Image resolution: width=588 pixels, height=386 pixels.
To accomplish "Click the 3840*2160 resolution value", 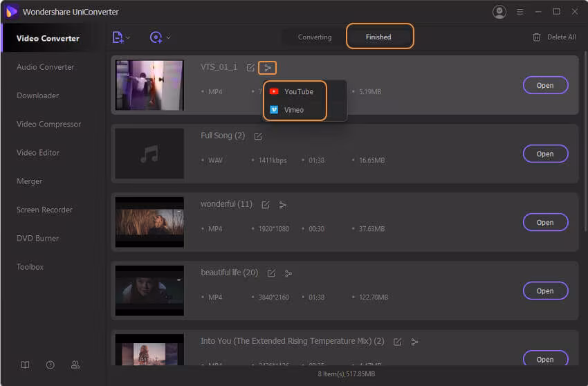I will (x=274, y=297).
